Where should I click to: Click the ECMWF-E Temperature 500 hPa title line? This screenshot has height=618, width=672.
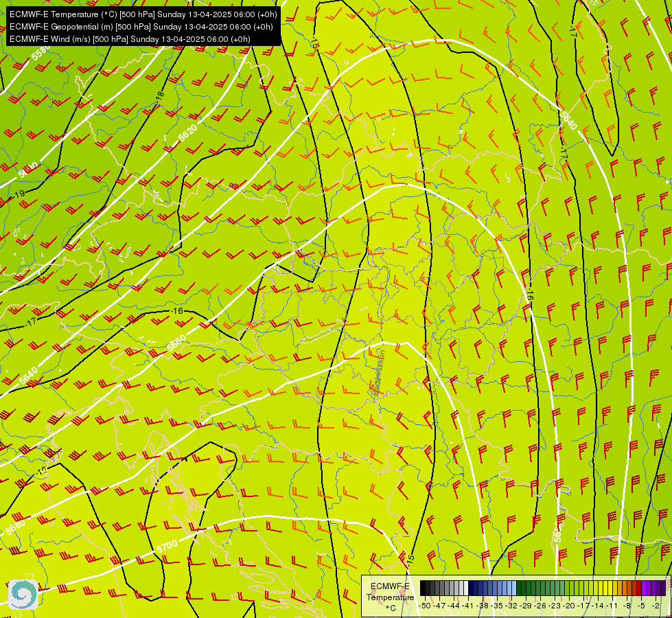143,14
